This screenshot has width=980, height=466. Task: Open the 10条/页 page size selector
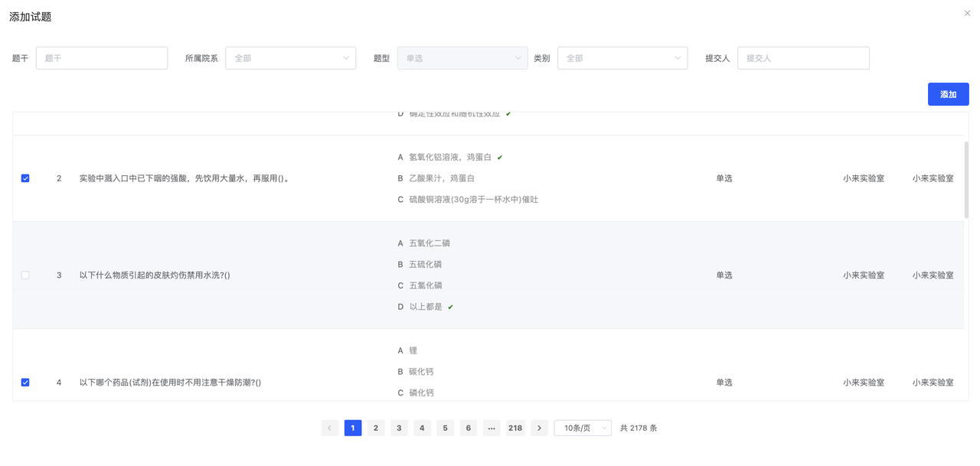click(582, 428)
